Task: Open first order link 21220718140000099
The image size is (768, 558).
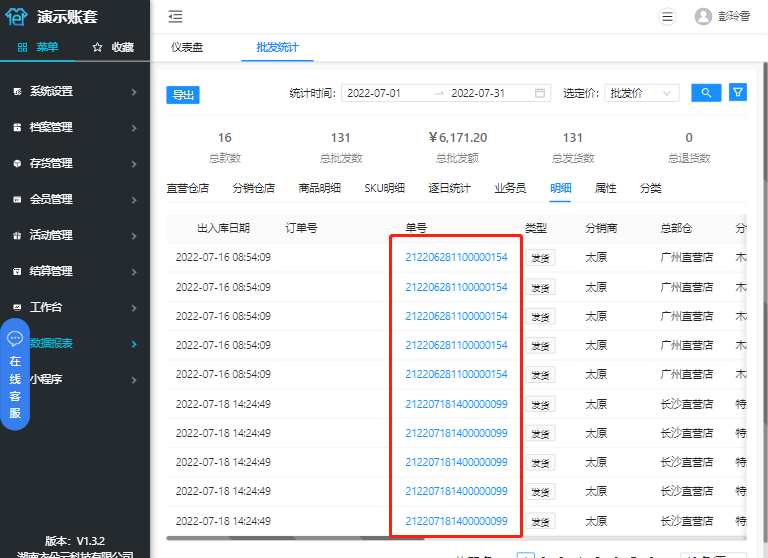Action: click(456, 404)
